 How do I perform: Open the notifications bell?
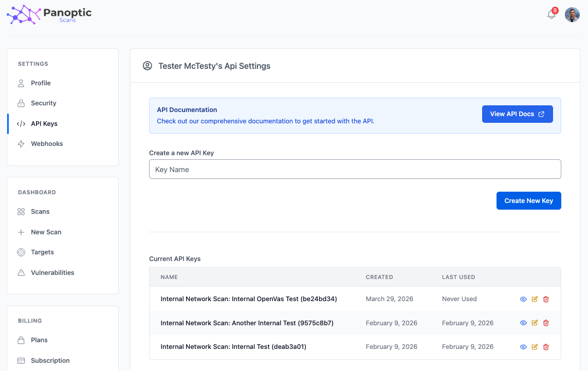click(551, 15)
